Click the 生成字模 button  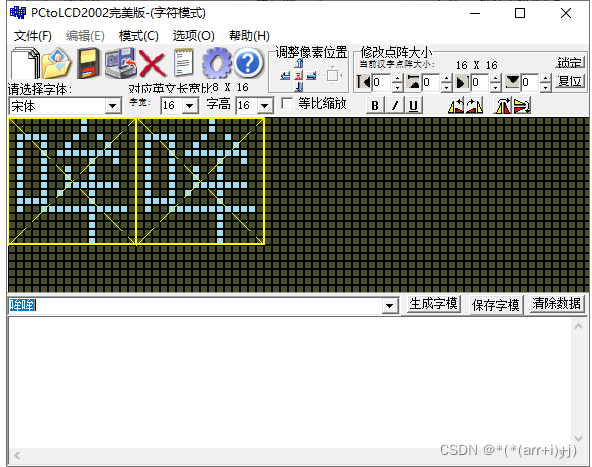(433, 304)
